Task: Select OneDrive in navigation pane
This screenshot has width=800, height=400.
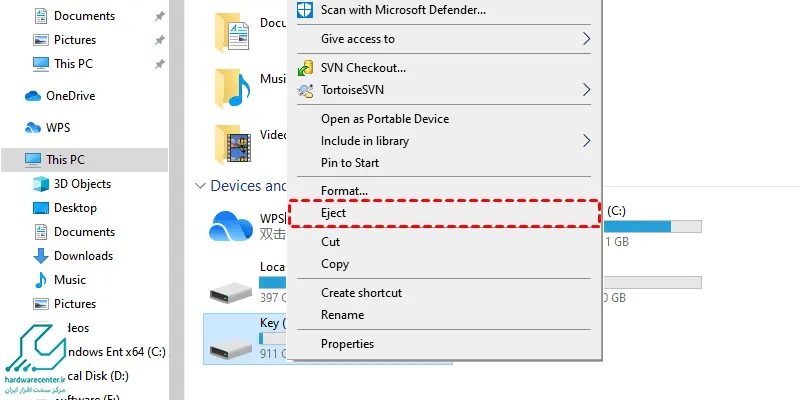Action: 70,96
